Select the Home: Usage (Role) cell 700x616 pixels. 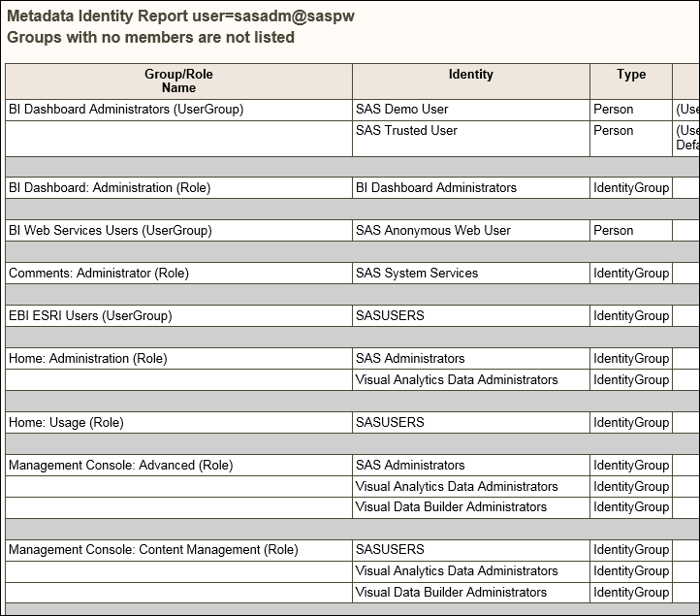(x=66, y=423)
